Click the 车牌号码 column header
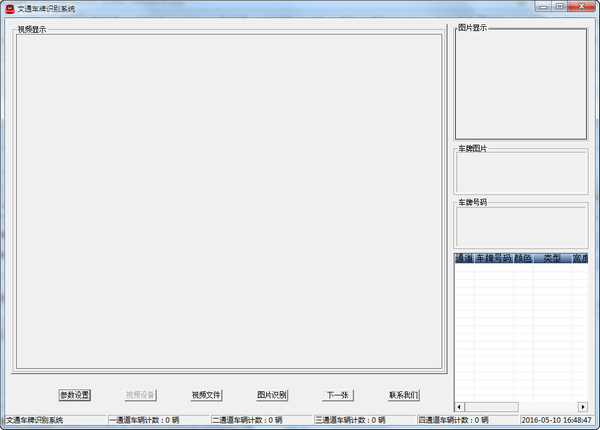 pos(493,258)
